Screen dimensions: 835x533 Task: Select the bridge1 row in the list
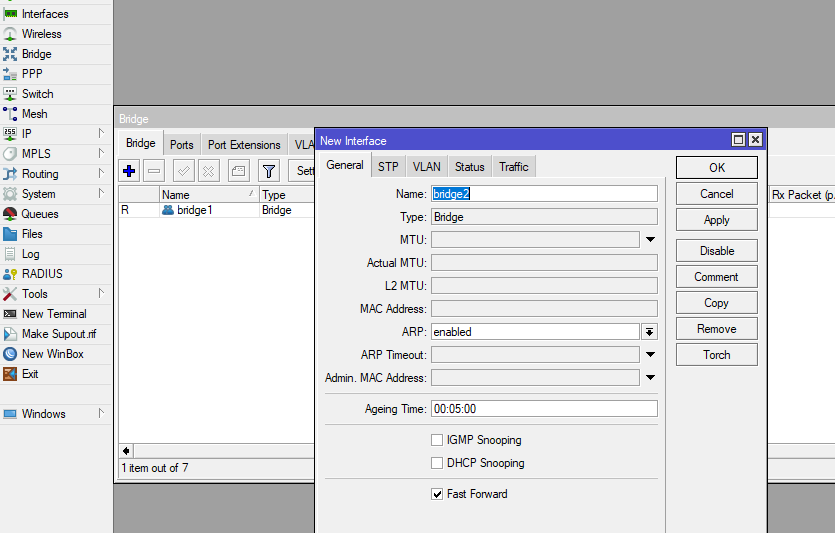(x=217, y=210)
